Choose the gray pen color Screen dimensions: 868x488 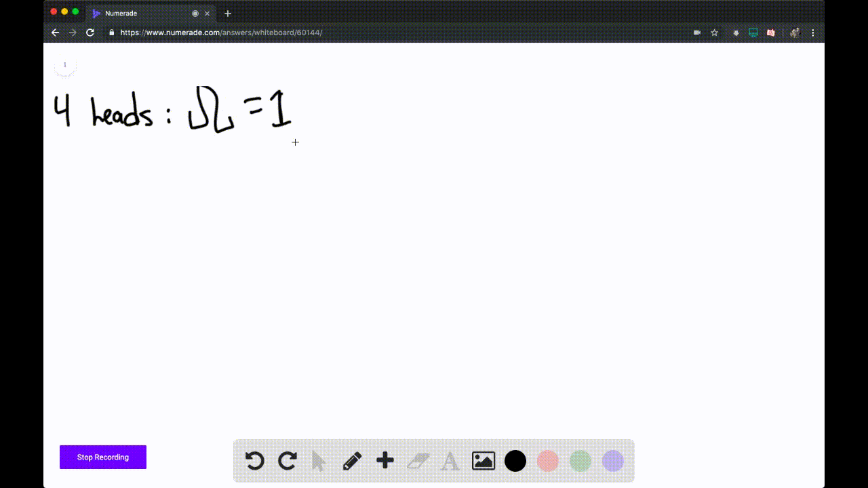tap(613, 461)
